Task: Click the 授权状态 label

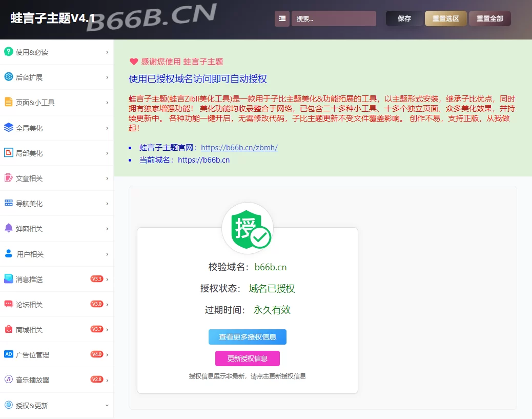Action: click(x=220, y=289)
